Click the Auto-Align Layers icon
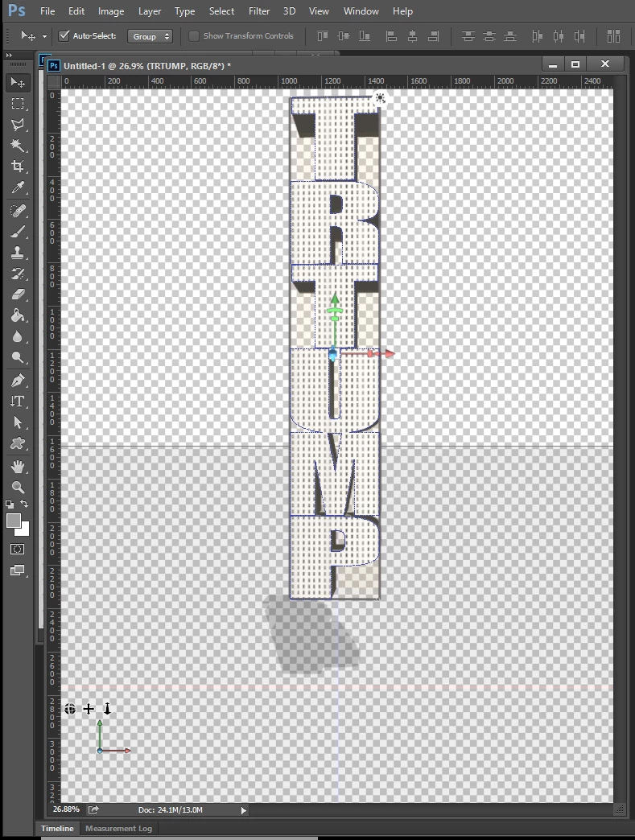Viewport: 635px width, 840px height. pyautogui.click(x=613, y=36)
